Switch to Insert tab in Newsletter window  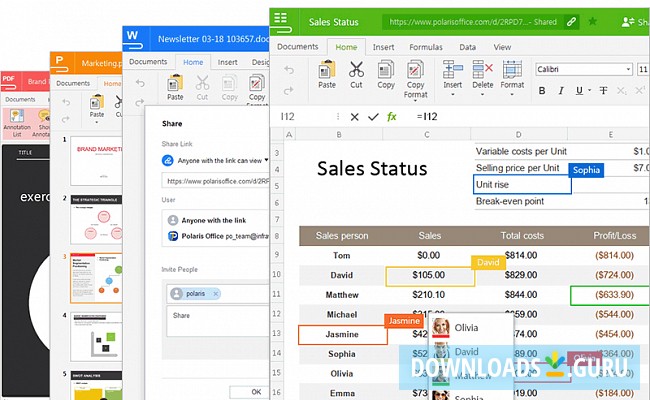(x=227, y=62)
